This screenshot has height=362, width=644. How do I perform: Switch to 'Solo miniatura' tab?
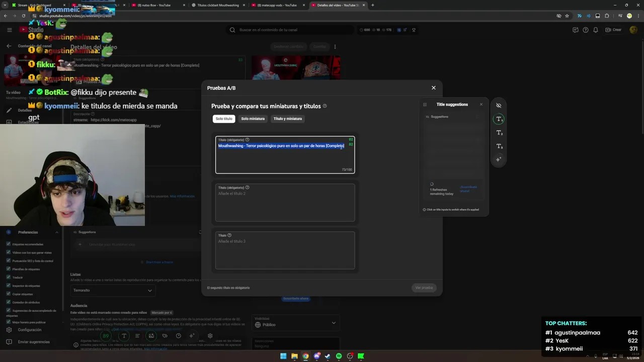pyautogui.click(x=253, y=119)
